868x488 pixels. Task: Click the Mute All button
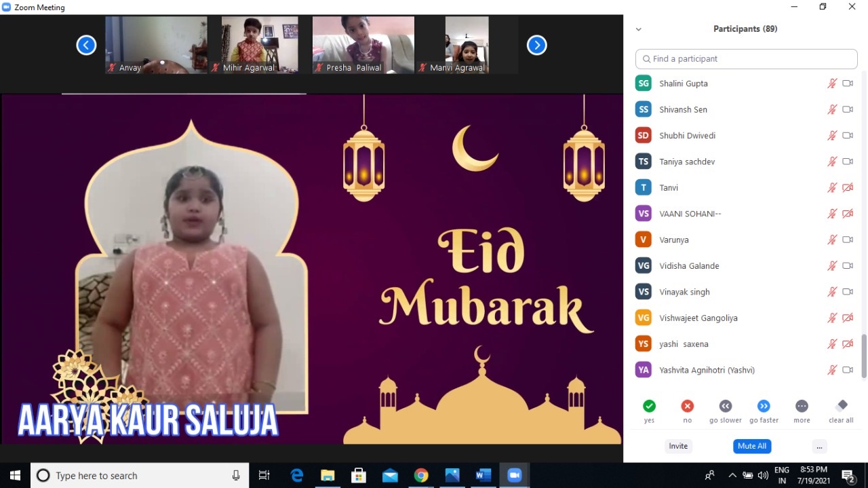pos(752,446)
